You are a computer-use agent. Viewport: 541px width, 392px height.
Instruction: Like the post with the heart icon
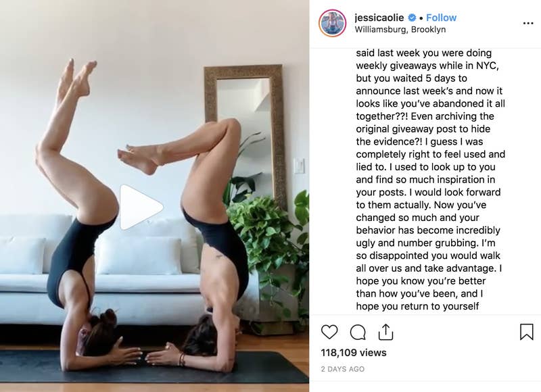tap(329, 332)
